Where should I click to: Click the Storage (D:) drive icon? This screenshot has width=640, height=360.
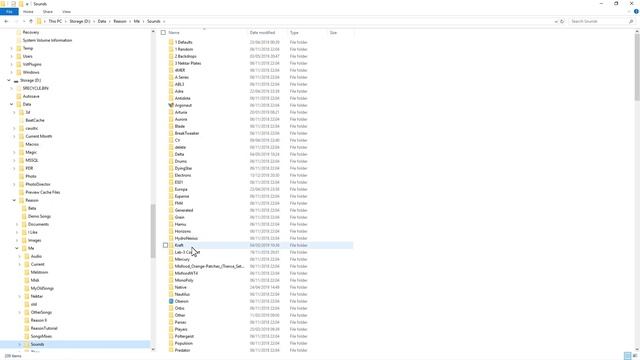[x=16, y=80]
